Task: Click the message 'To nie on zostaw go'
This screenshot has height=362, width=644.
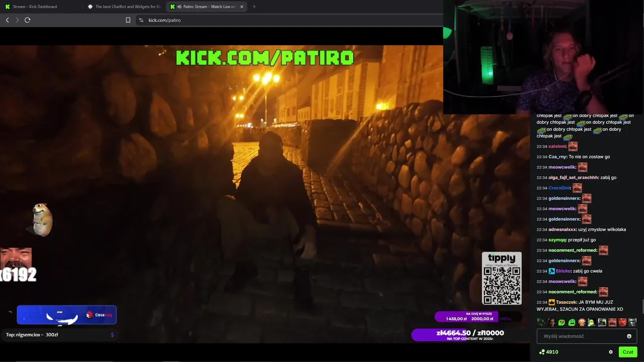Action: coord(589,157)
